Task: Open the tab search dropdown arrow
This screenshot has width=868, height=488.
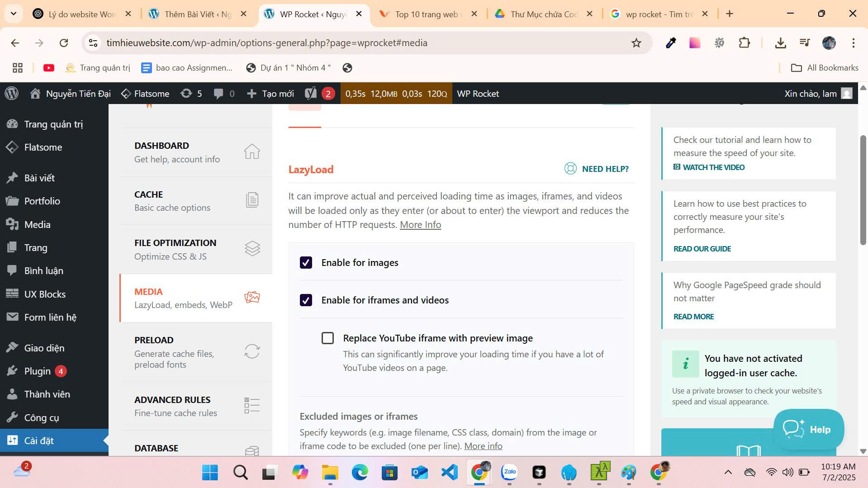Action: click(x=14, y=14)
